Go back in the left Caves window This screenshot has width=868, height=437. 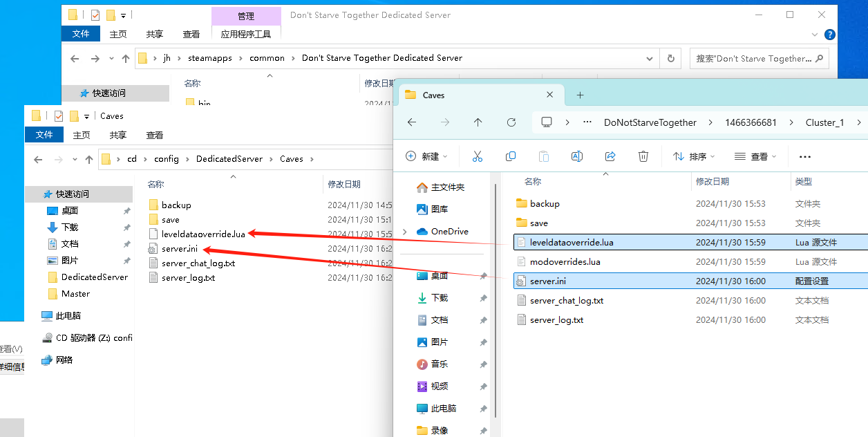(38, 160)
